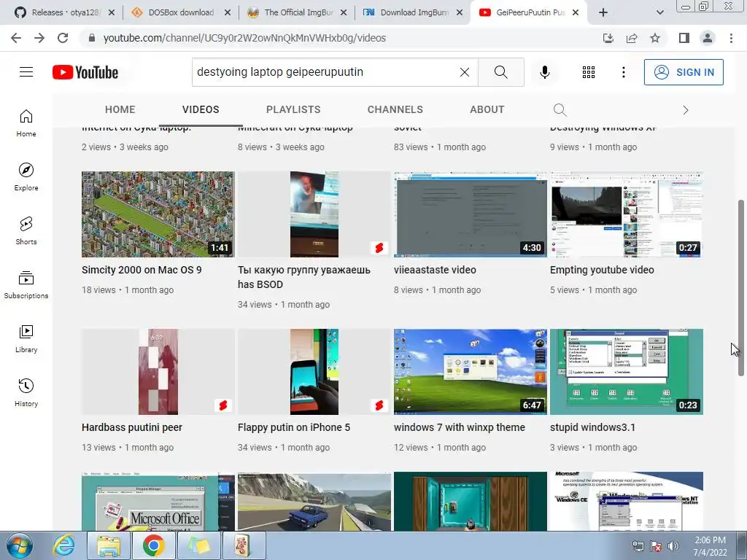This screenshot has height=560, width=747.
Task: Switch to PLAYLISTS tab
Action: [x=293, y=109]
